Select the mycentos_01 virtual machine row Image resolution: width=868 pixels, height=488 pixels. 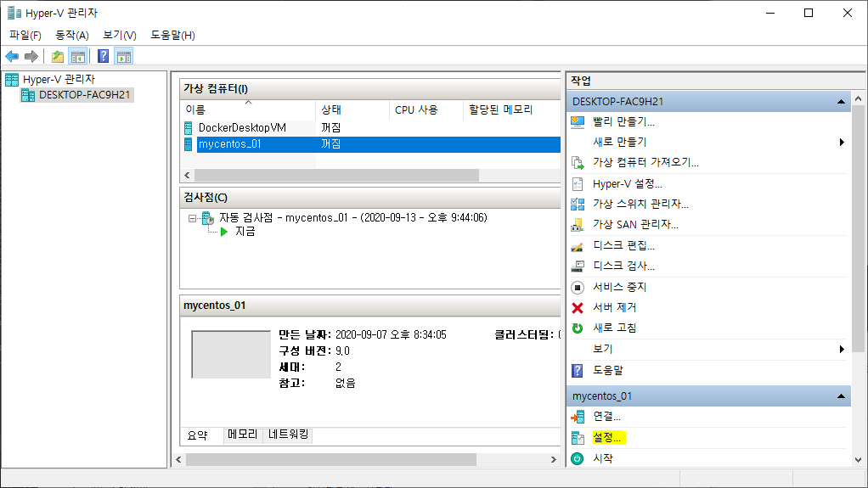click(x=371, y=144)
